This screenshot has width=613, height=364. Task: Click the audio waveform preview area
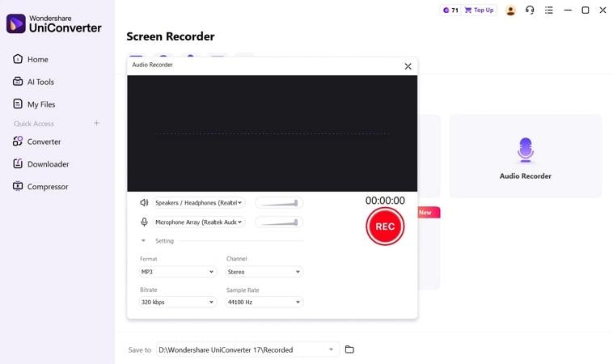[x=272, y=133]
